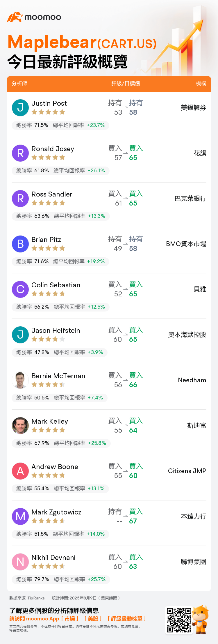Click the moomoo bull logo icon
The width and height of the screenshot is (218, 644).
[x=15, y=17]
